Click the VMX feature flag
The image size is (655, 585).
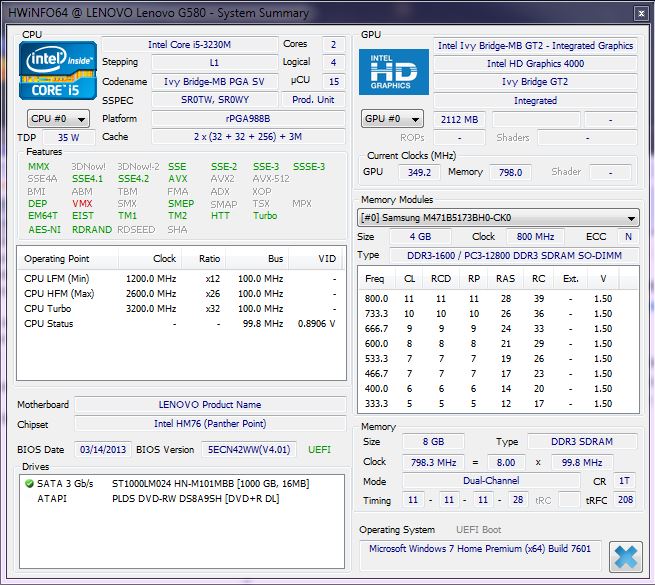point(82,203)
